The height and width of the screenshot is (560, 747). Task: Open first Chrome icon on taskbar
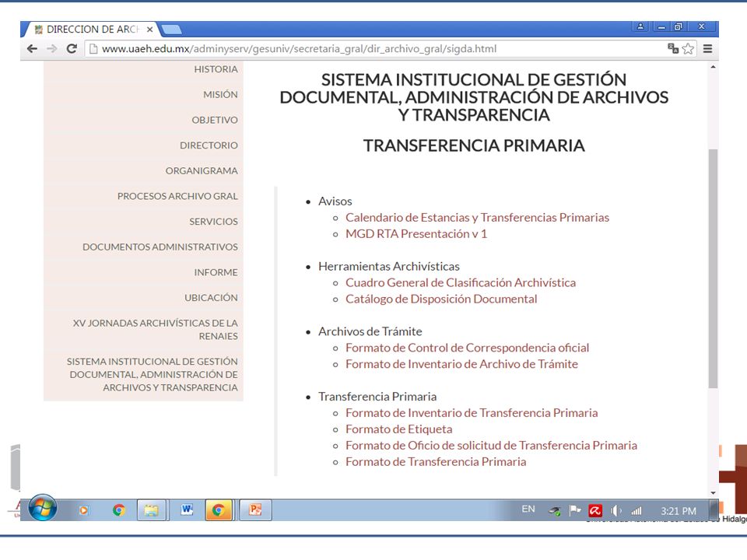118,510
